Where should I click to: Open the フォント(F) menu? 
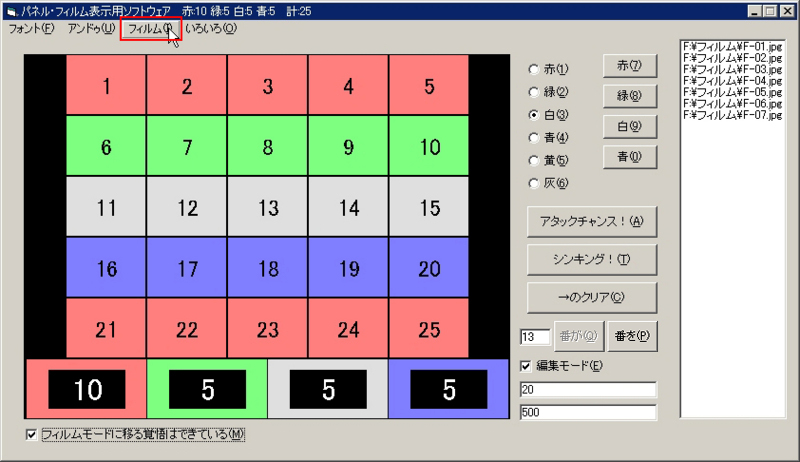[31, 29]
